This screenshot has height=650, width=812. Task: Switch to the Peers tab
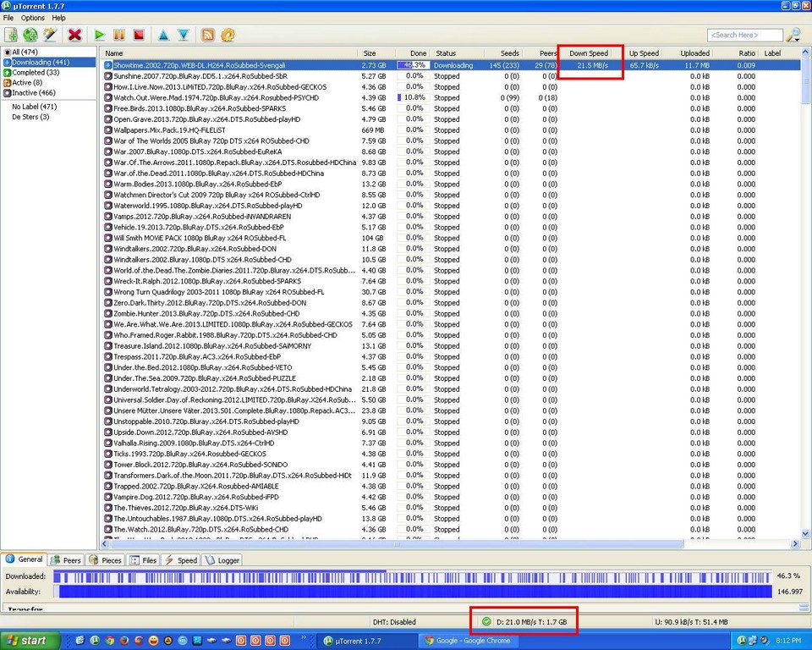tap(66, 560)
